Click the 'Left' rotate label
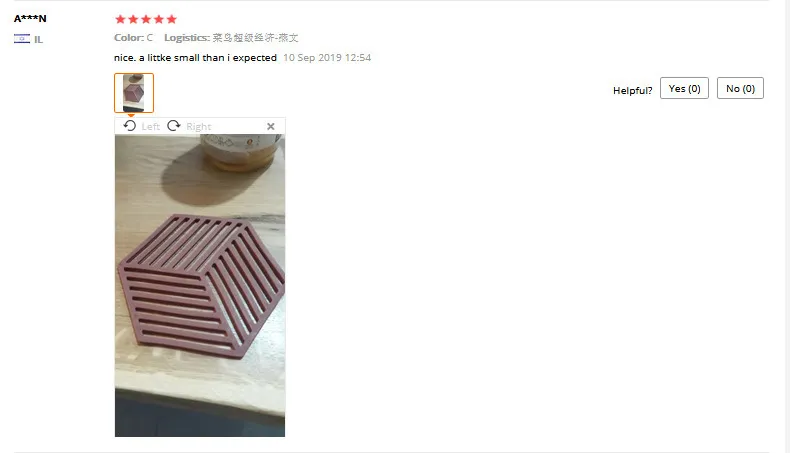790x453 pixels. (151, 126)
